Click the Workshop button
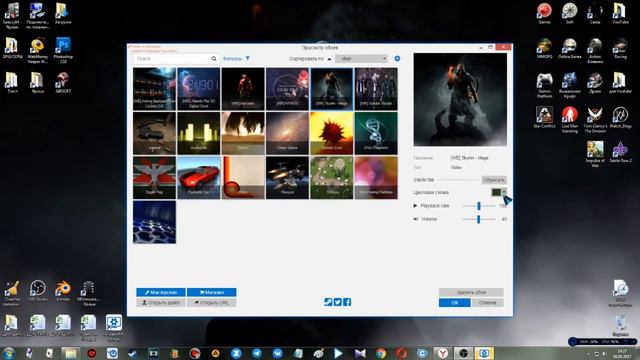 click(x=161, y=292)
